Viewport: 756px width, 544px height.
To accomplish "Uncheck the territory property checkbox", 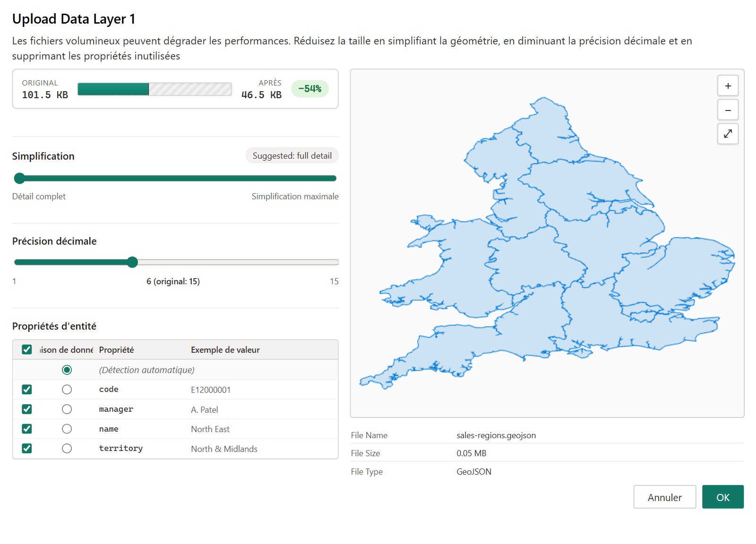I will 27,448.
